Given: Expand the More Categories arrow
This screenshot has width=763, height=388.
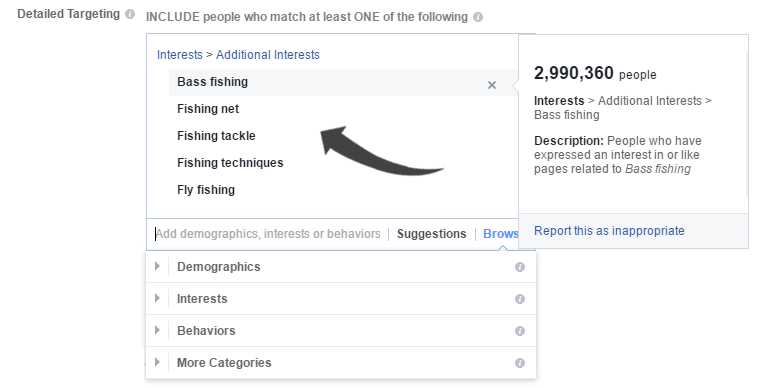Looking at the screenshot, I should pos(157,362).
